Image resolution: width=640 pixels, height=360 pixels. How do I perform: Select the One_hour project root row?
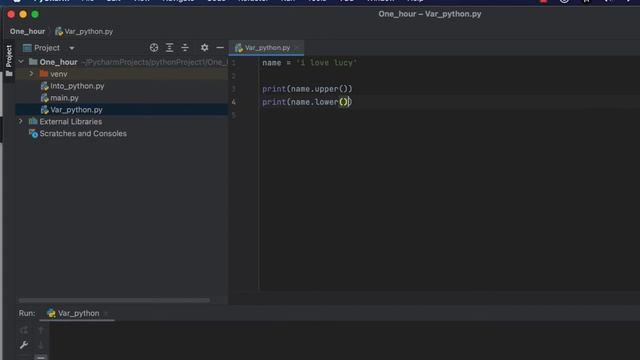click(122, 62)
